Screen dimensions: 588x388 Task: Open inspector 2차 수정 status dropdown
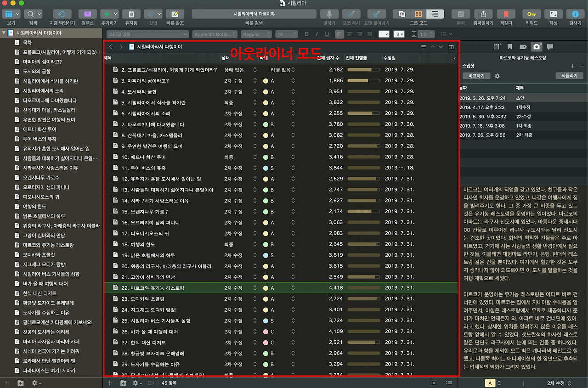pyautogui.click(x=559, y=383)
